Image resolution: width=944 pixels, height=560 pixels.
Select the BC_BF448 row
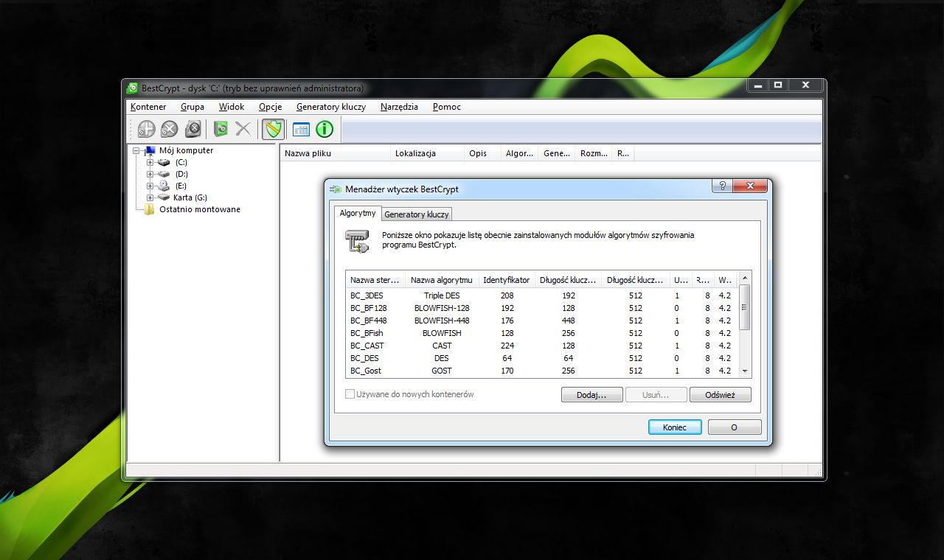(542, 321)
